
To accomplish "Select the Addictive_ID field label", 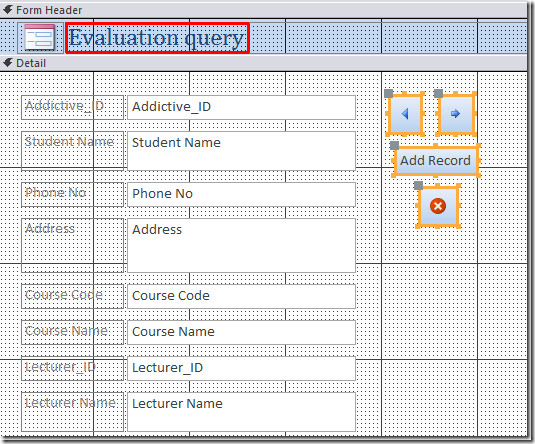I will 72,108.
